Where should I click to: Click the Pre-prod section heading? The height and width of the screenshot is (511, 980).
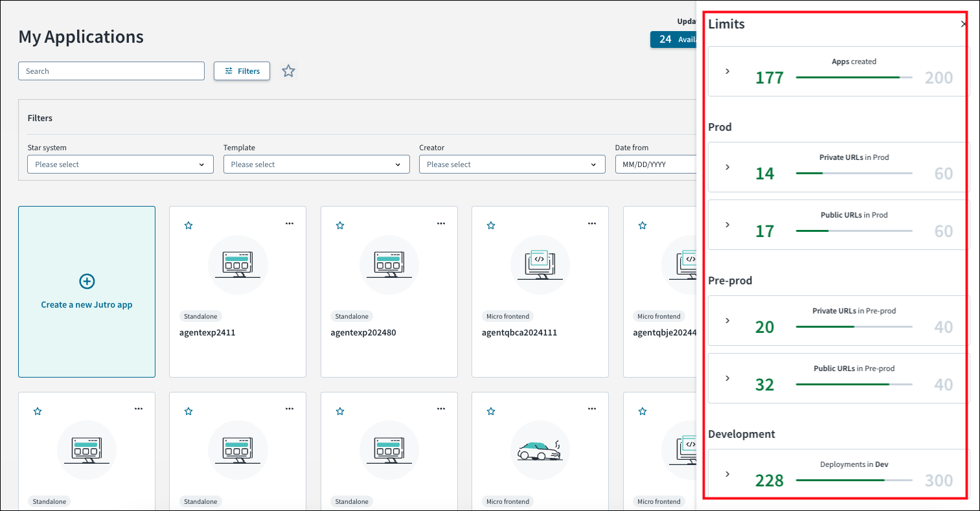click(x=730, y=280)
